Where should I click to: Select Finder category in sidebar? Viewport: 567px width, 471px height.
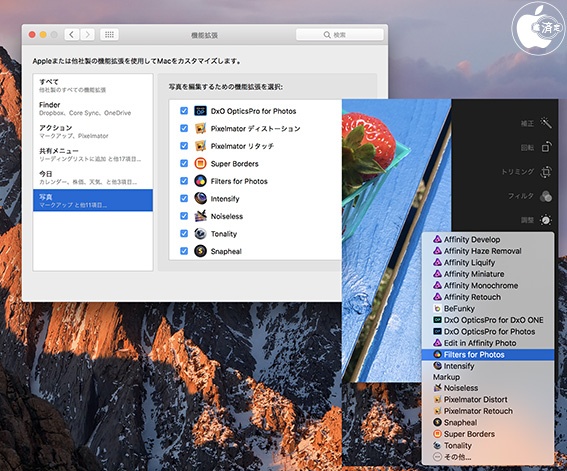tap(93, 108)
